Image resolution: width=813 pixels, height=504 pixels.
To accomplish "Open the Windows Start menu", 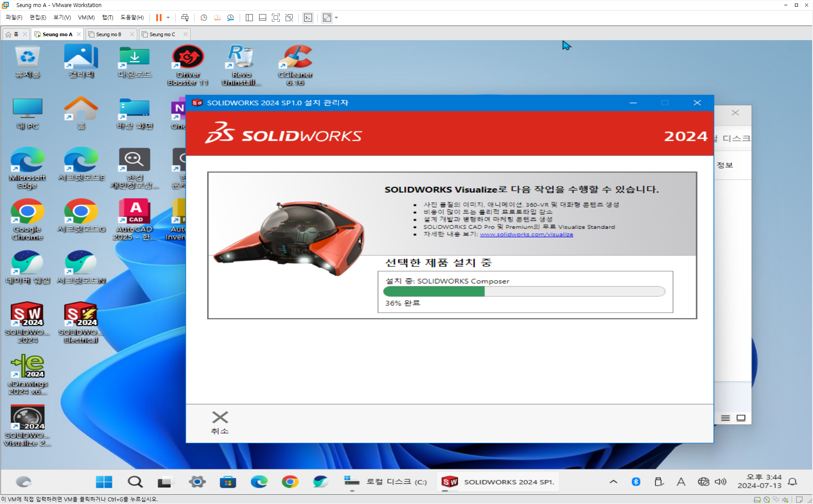I will 104,482.
